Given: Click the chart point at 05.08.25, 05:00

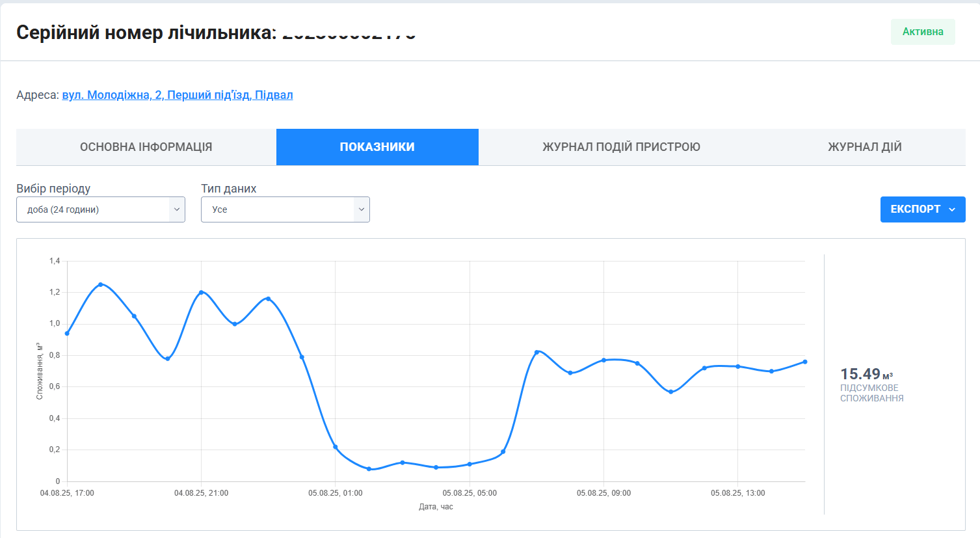Looking at the screenshot, I should pyautogui.click(x=470, y=464).
